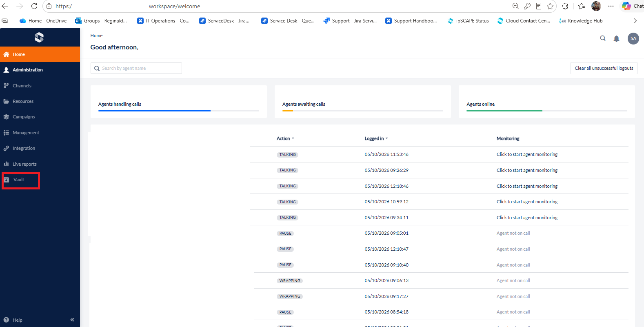Open the browser settings ellipsis menu

[x=611, y=6]
